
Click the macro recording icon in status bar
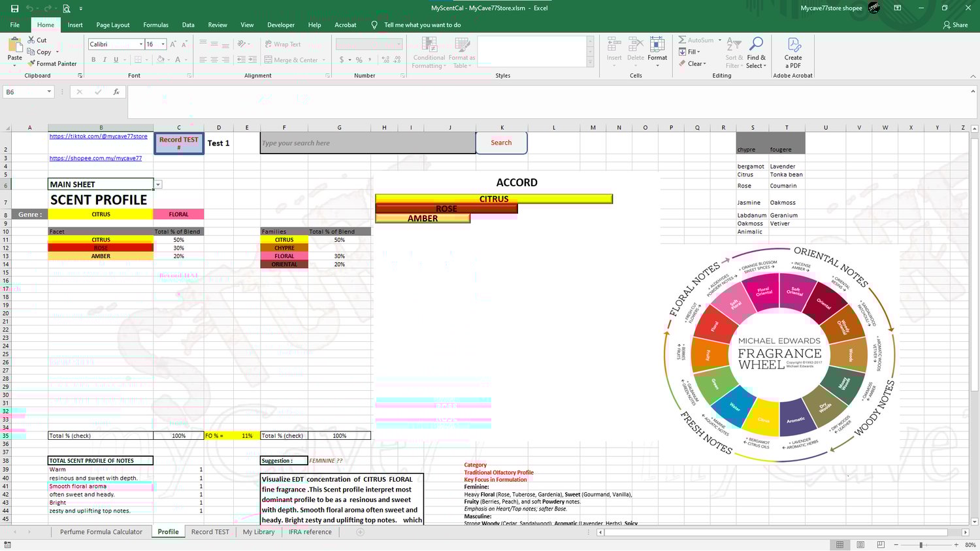click(x=7, y=544)
